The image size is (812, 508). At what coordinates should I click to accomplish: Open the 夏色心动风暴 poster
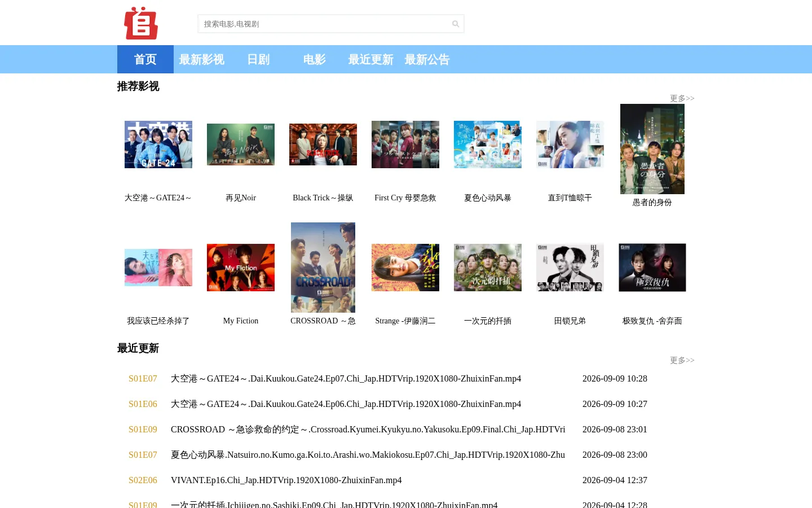(x=488, y=144)
